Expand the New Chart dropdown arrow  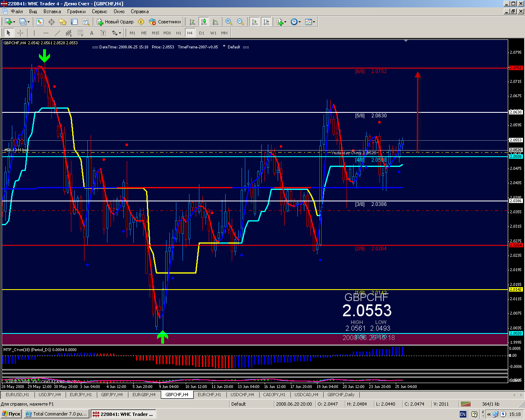[14, 22]
